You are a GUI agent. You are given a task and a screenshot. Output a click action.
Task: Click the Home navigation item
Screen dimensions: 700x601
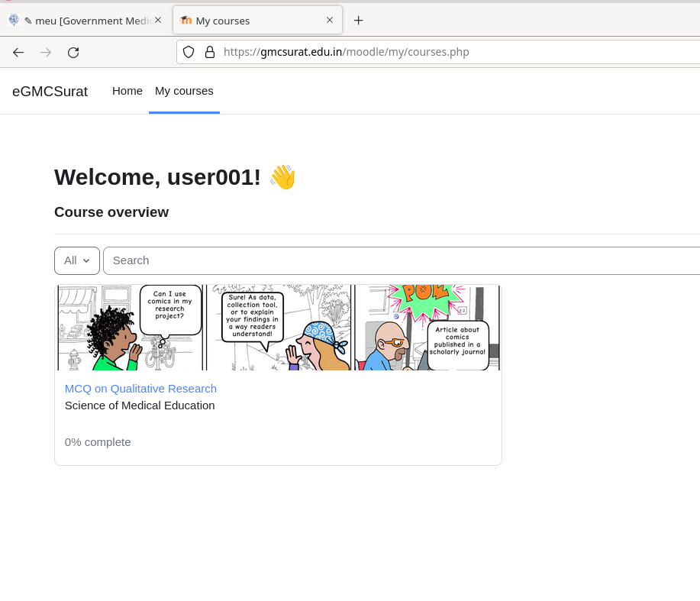tap(127, 91)
